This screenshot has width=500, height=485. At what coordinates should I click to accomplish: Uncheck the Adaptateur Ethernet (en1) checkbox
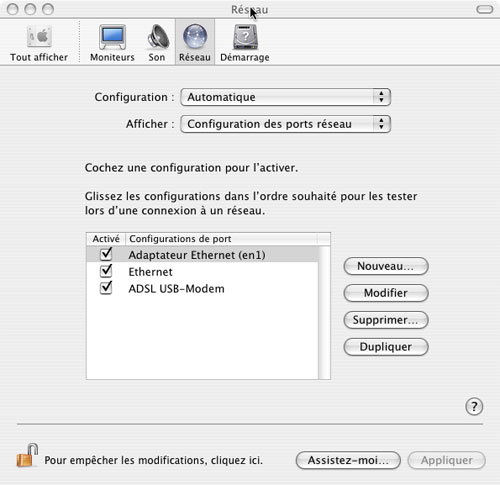pos(106,254)
